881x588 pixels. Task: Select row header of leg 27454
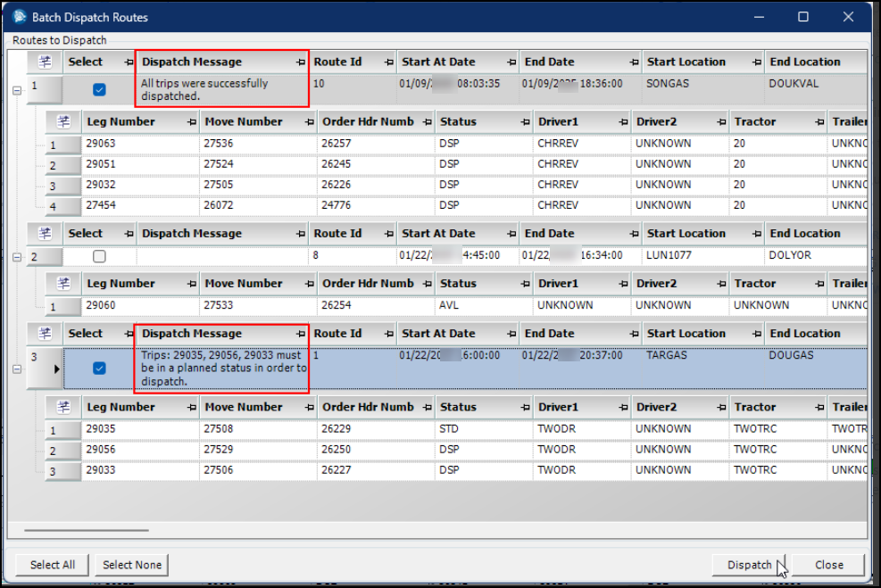62,206
